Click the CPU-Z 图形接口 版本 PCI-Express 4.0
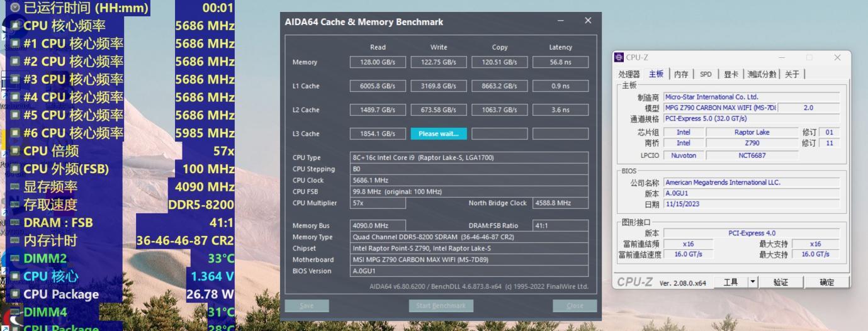This screenshot has height=331, width=868. [752, 233]
